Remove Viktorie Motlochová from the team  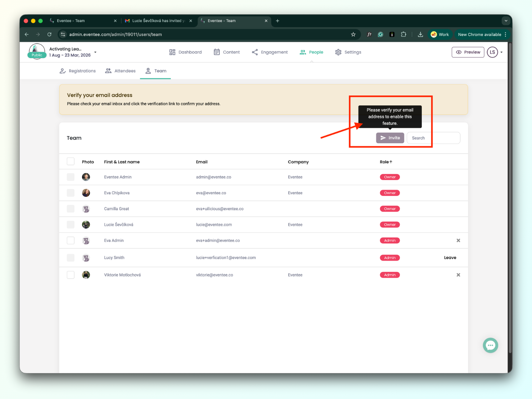pyautogui.click(x=458, y=275)
